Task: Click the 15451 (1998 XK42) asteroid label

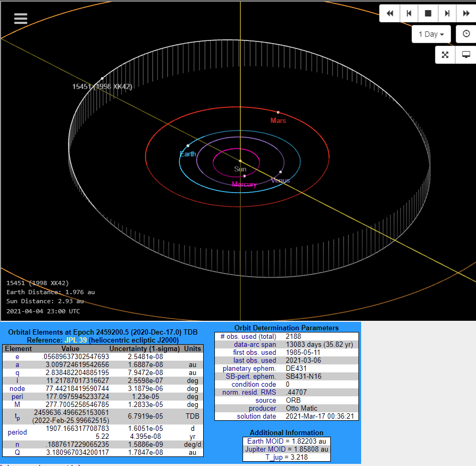Action: [102, 87]
